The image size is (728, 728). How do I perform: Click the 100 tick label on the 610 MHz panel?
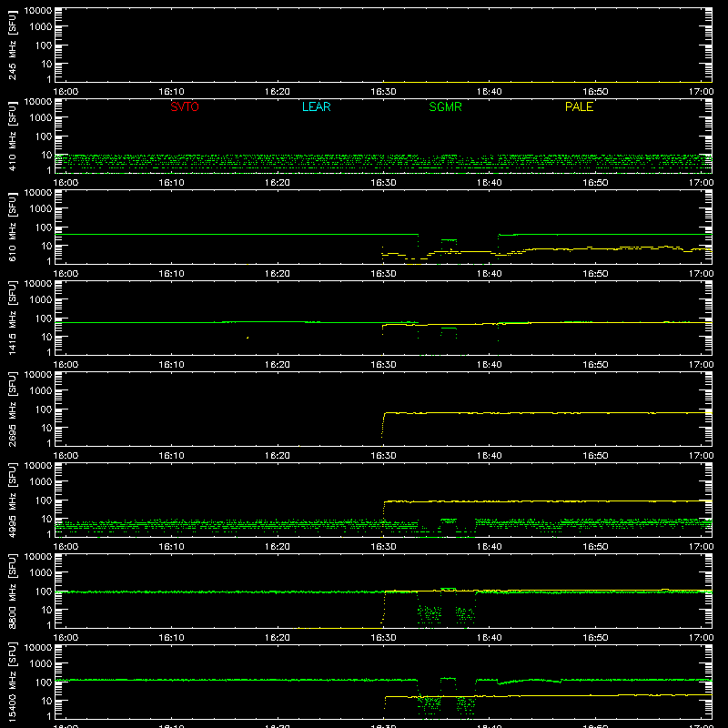[x=44, y=227]
